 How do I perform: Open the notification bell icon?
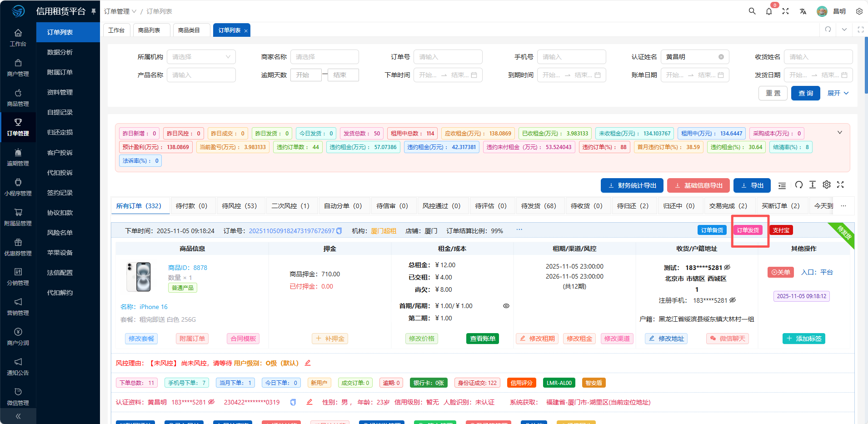coord(768,11)
